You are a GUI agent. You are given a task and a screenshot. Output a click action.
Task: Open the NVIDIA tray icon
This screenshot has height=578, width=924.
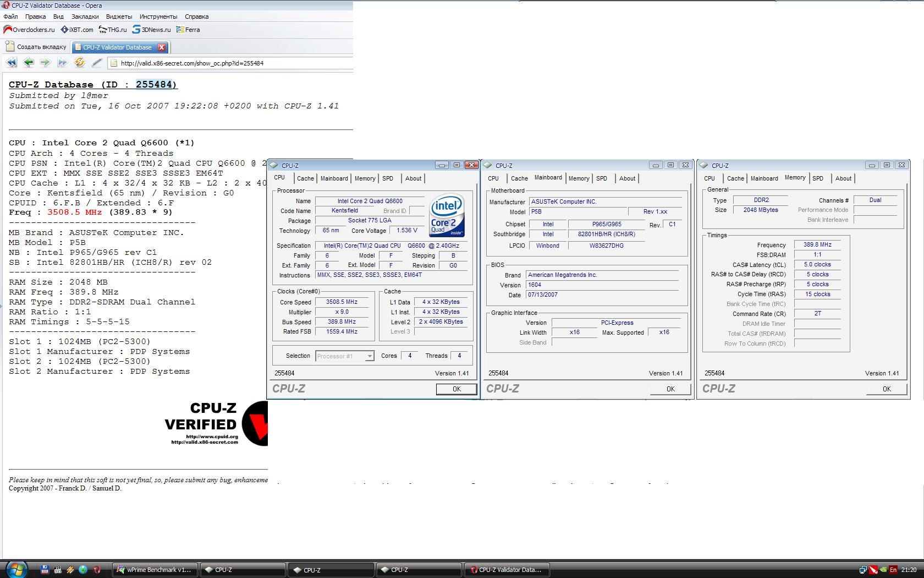click(x=883, y=570)
